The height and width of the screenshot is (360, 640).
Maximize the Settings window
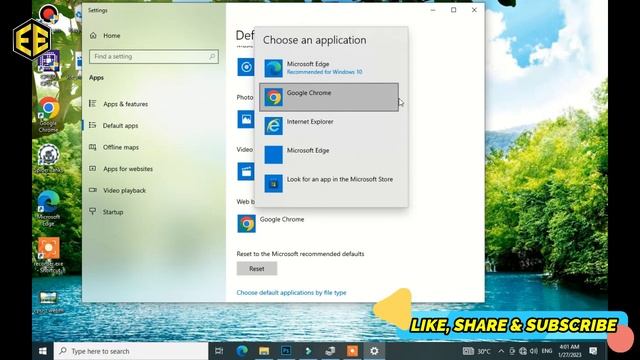pos(453,10)
